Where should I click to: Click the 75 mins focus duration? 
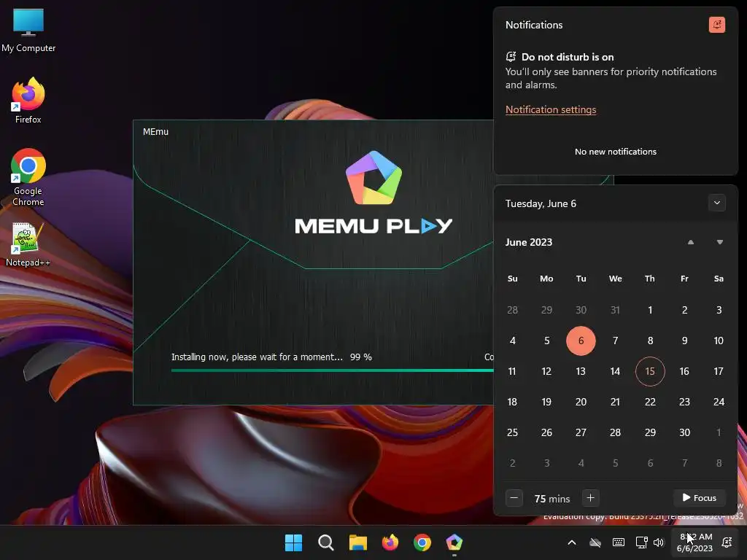click(552, 499)
